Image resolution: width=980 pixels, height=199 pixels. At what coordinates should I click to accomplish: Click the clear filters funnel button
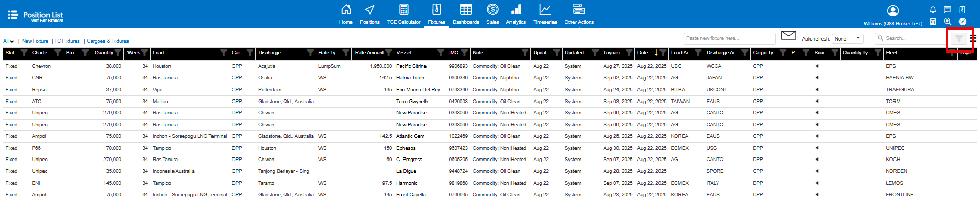click(x=959, y=38)
